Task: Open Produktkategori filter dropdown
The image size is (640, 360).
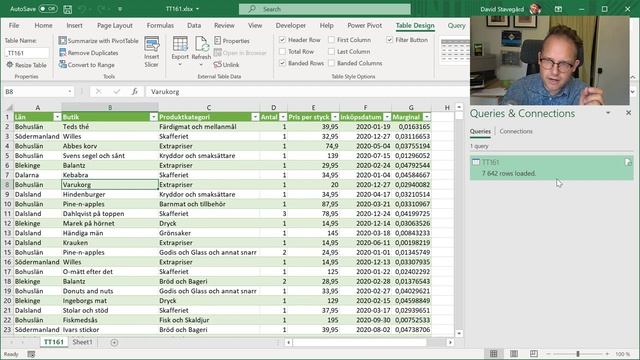Action: click(255, 117)
